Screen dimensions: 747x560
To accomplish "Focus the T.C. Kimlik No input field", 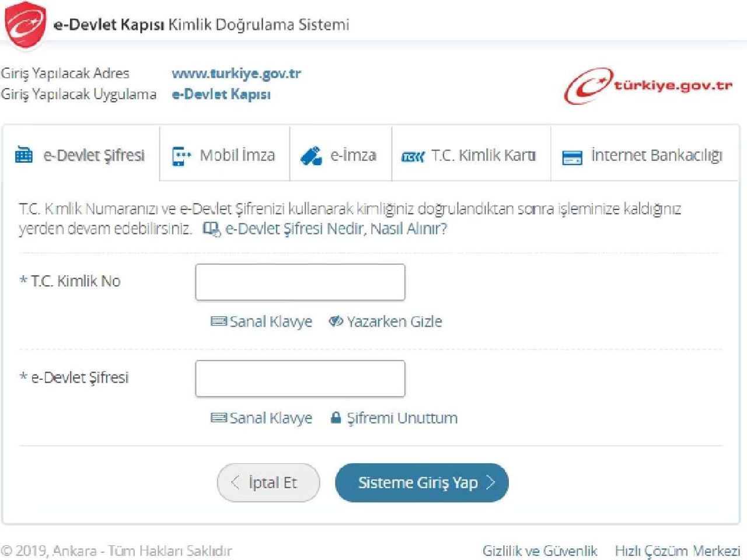I will pos(300,282).
